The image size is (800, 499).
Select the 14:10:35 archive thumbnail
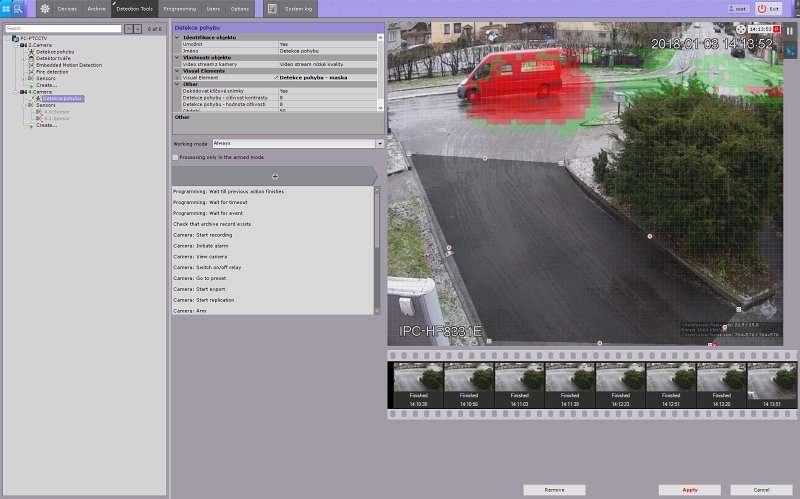point(418,380)
